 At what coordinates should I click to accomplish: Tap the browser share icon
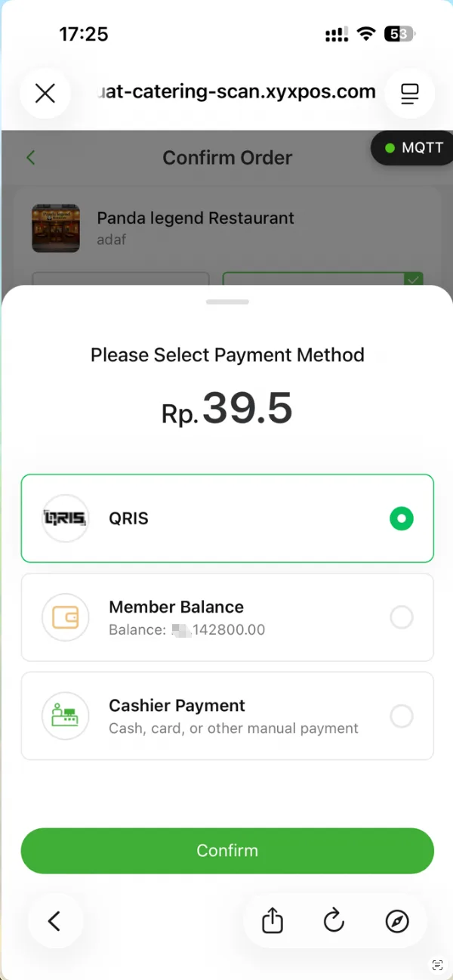point(272,921)
